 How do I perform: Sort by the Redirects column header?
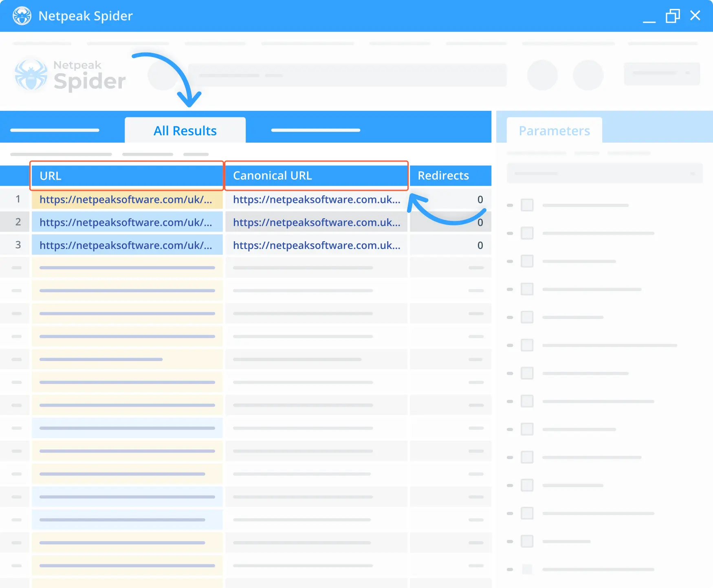coord(451,176)
